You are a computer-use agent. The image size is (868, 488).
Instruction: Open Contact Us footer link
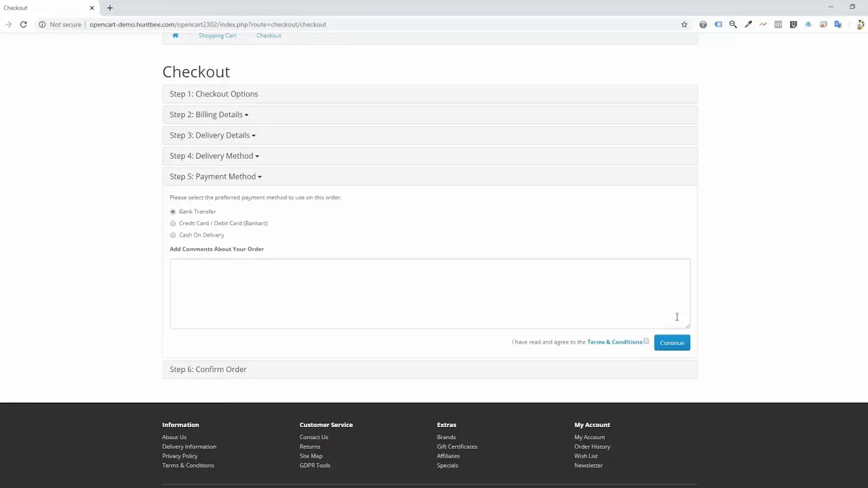click(x=314, y=437)
